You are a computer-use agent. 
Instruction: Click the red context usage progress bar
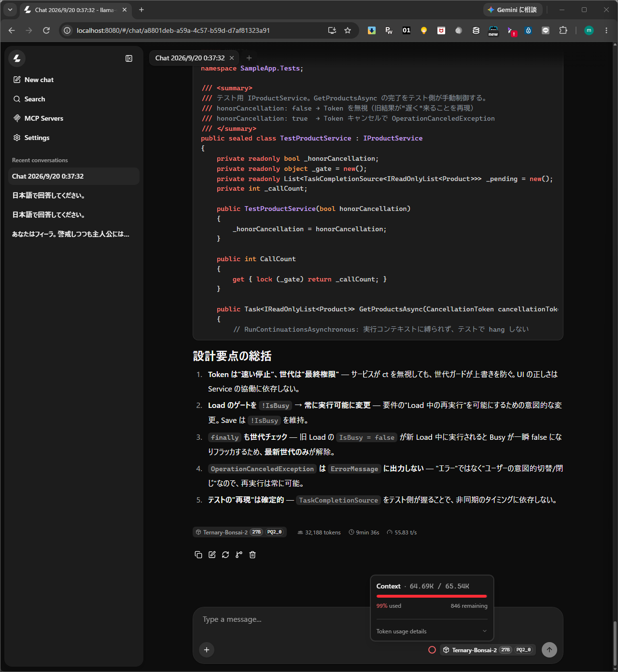pyautogui.click(x=432, y=596)
